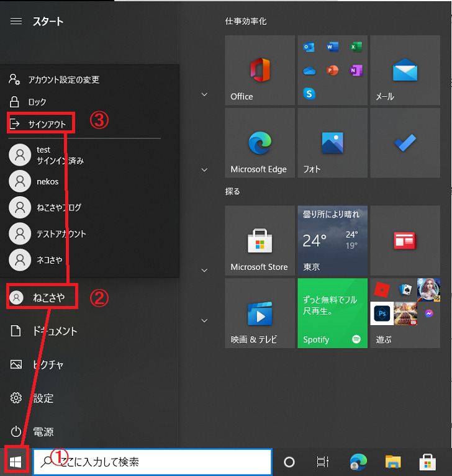Open the red News tile
Viewport: 452px width, 476px height.
coord(405,240)
